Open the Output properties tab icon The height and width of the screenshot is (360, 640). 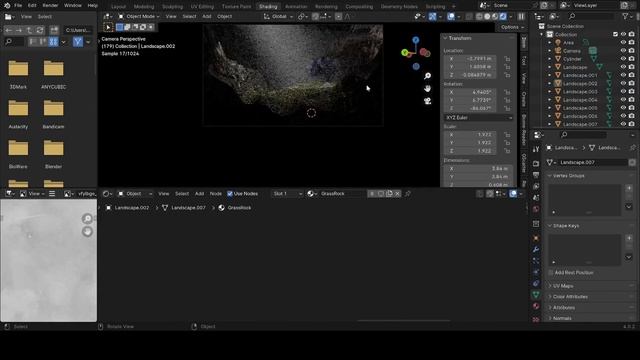point(536,175)
